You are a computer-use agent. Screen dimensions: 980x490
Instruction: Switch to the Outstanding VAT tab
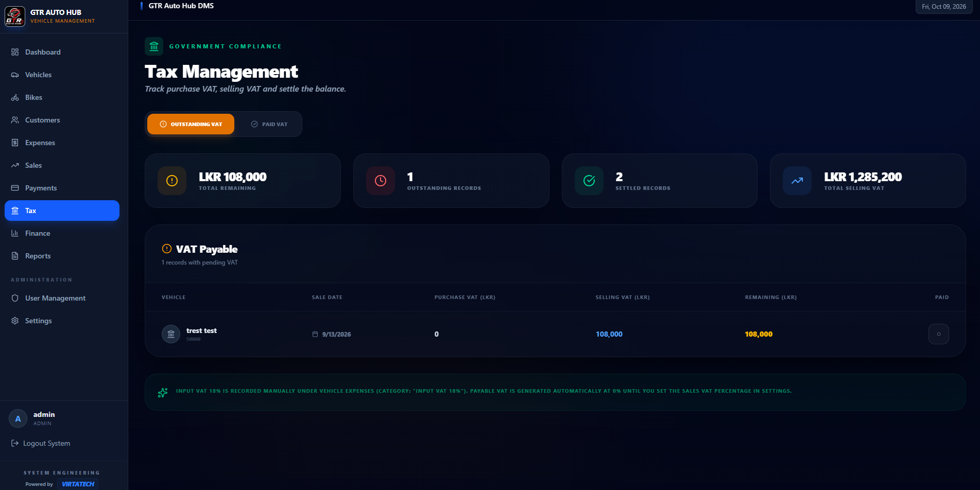point(191,124)
